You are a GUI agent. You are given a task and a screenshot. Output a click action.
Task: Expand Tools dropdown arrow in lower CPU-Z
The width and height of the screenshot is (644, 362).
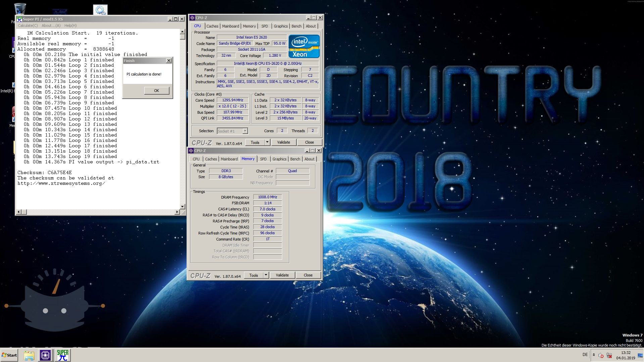click(266, 275)
